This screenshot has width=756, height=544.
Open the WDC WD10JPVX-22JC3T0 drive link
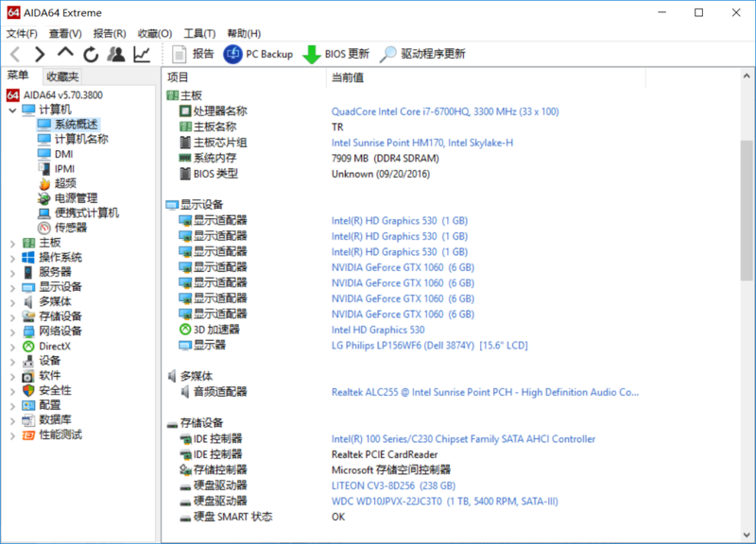(444, 501)
